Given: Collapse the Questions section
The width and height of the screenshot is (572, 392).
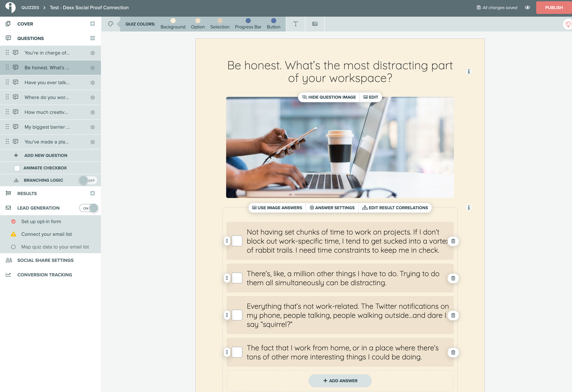Looking at the screenshot, I should pyautogui.click(x=93, y=38).
